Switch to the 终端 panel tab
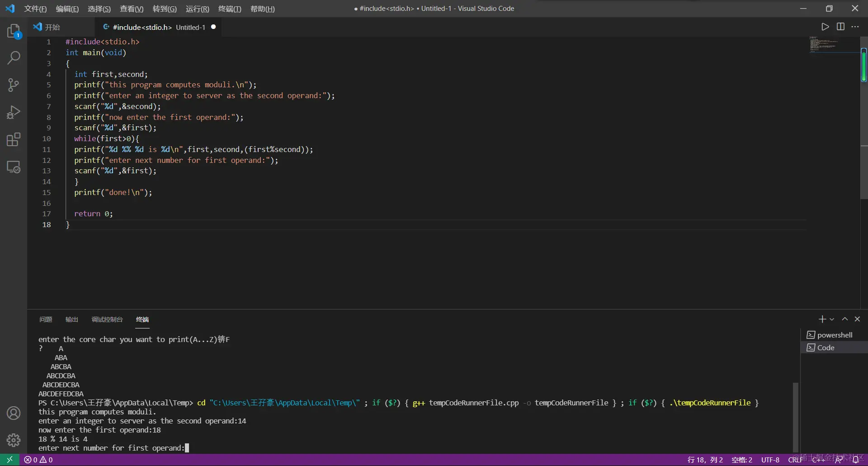This screenshot has width=868, height=466. click(142, 319)
